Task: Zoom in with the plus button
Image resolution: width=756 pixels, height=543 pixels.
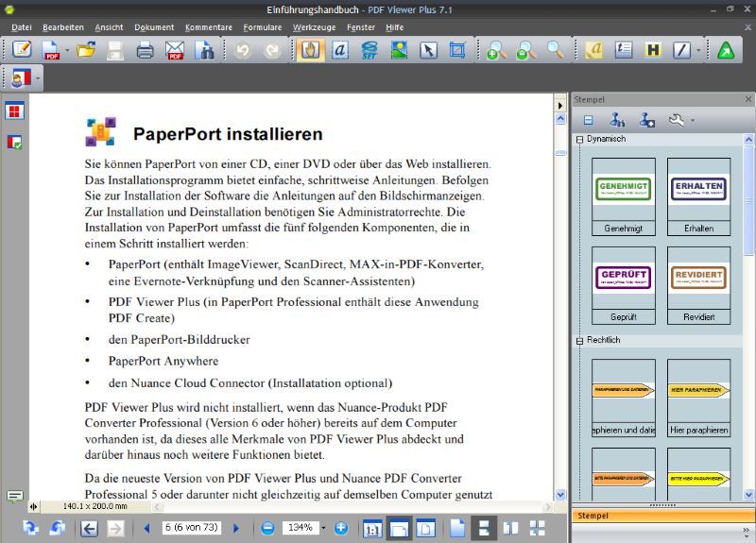Action: pos(341,528)
